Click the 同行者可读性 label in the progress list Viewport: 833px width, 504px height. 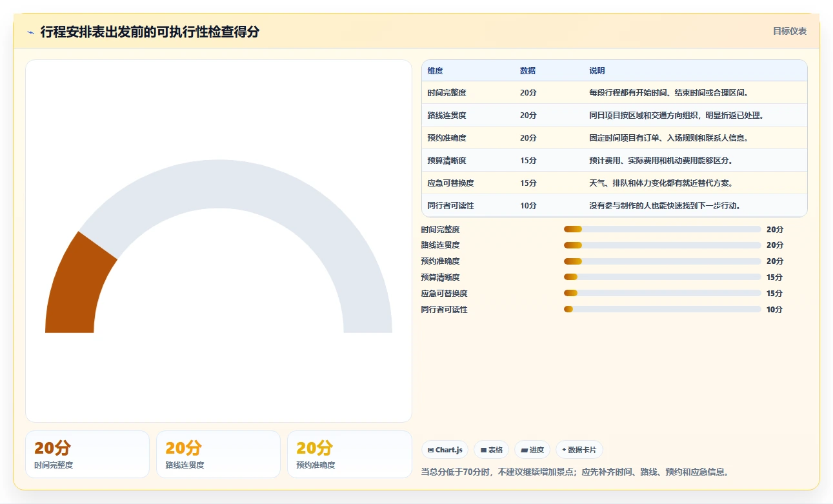tap(445, 309)
